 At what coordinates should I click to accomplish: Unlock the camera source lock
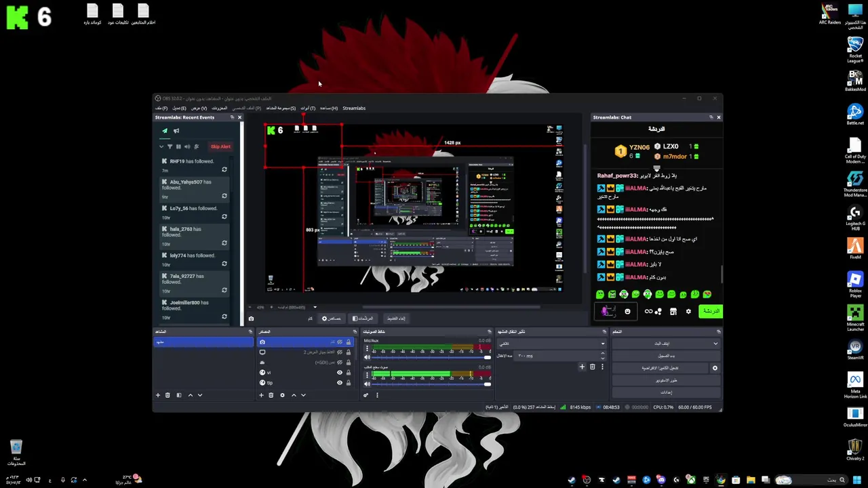pyautogui.click(x=349, y=342)
